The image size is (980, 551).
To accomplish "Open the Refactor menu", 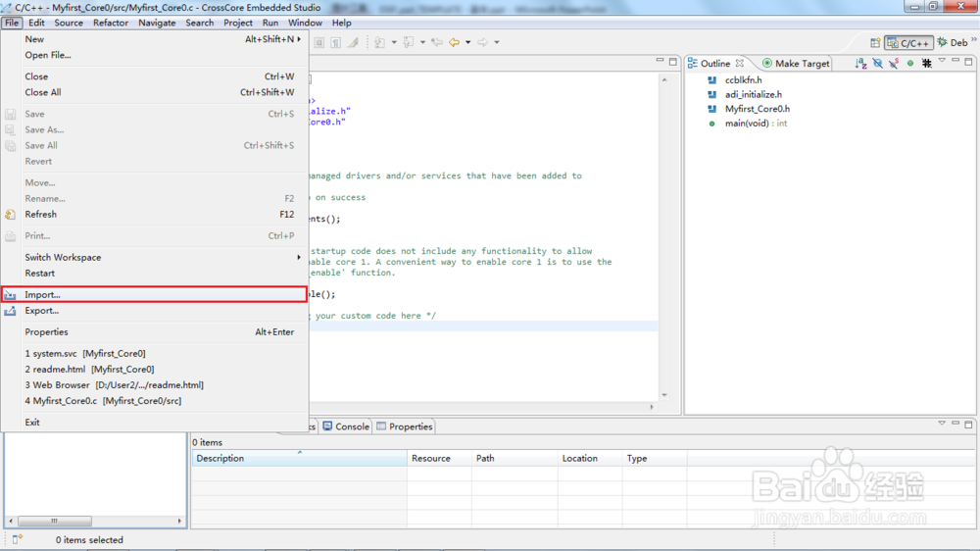I will tap(111, 23).
